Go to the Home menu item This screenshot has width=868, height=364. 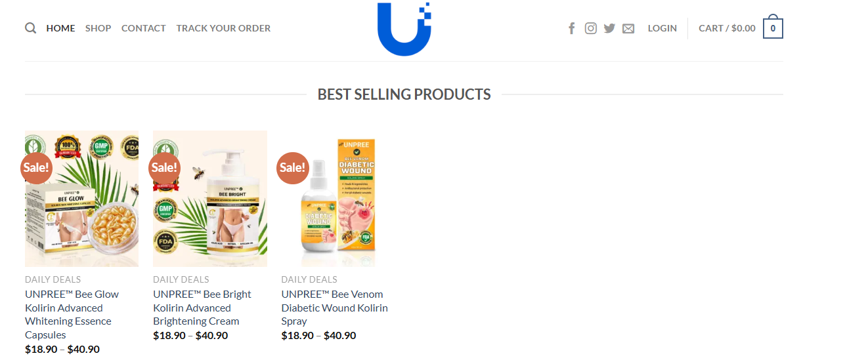[60, 28]
